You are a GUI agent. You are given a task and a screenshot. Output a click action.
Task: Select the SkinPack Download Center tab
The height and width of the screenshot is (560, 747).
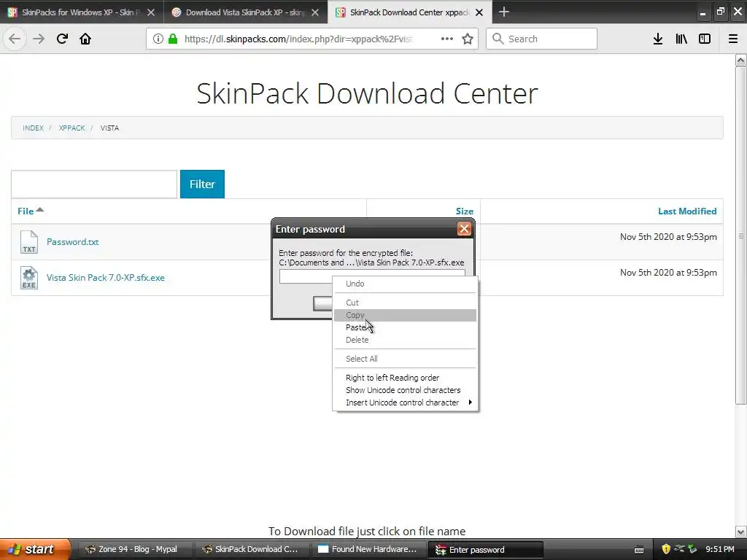[x=410, y=12]
